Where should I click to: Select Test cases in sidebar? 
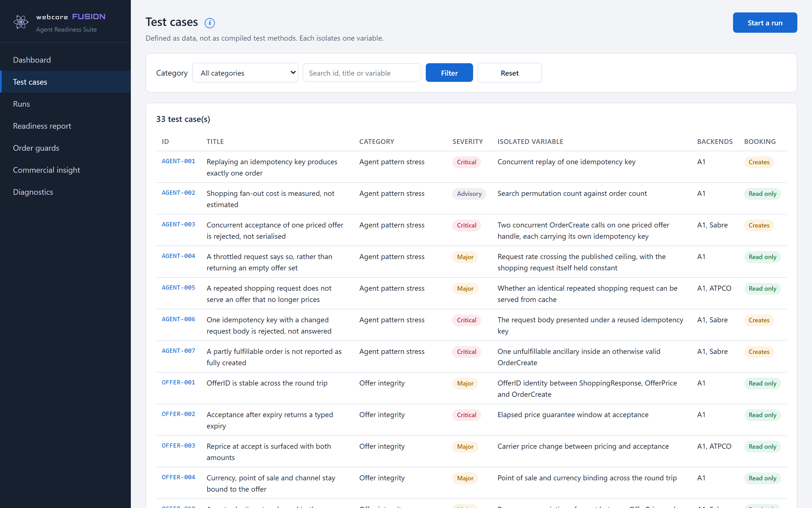[65, 82]
